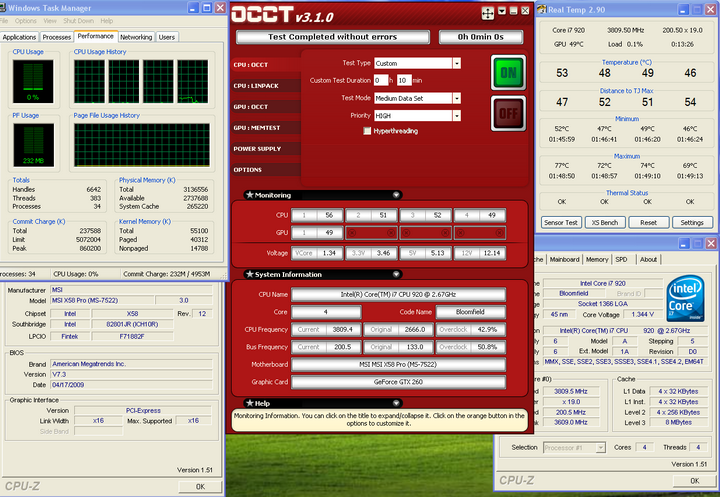
Task: Open the View menu in Task Manager
Action: click(50, 21)
